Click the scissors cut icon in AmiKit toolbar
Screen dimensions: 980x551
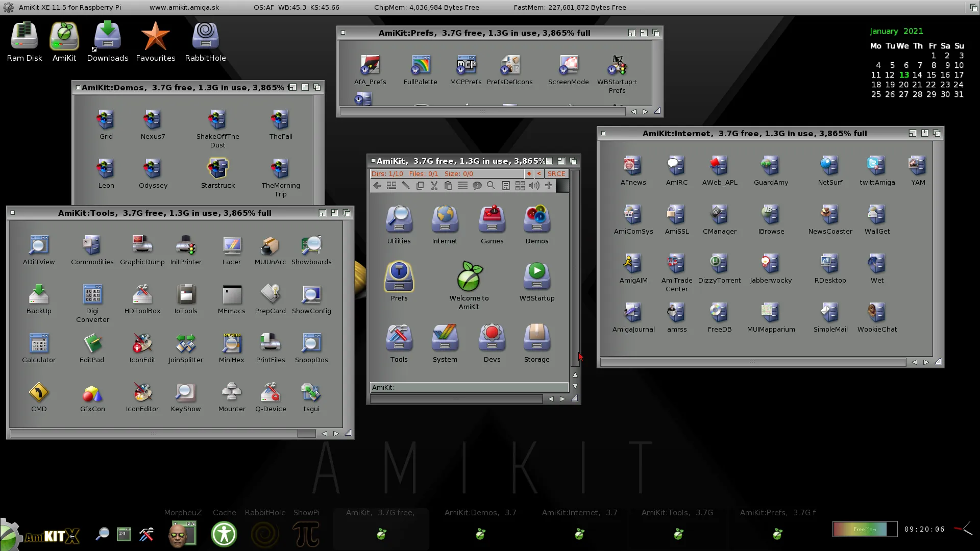pos(434,186)
